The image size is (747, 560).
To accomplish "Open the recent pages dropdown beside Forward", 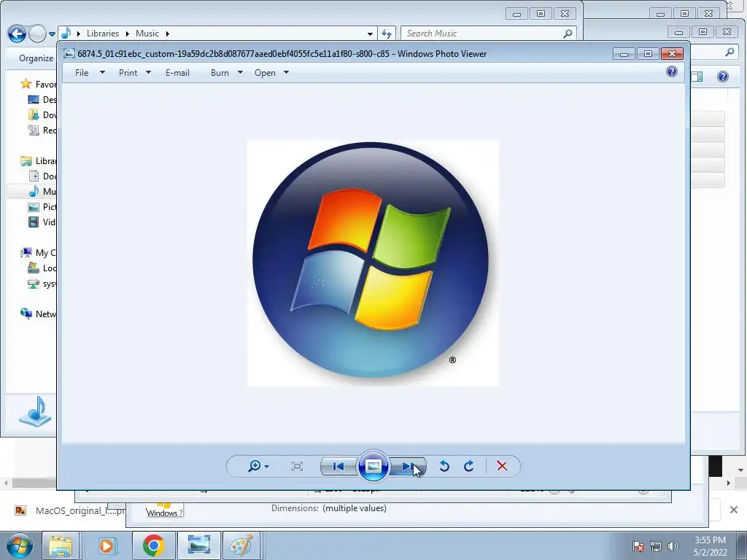I will coord(52,34).
